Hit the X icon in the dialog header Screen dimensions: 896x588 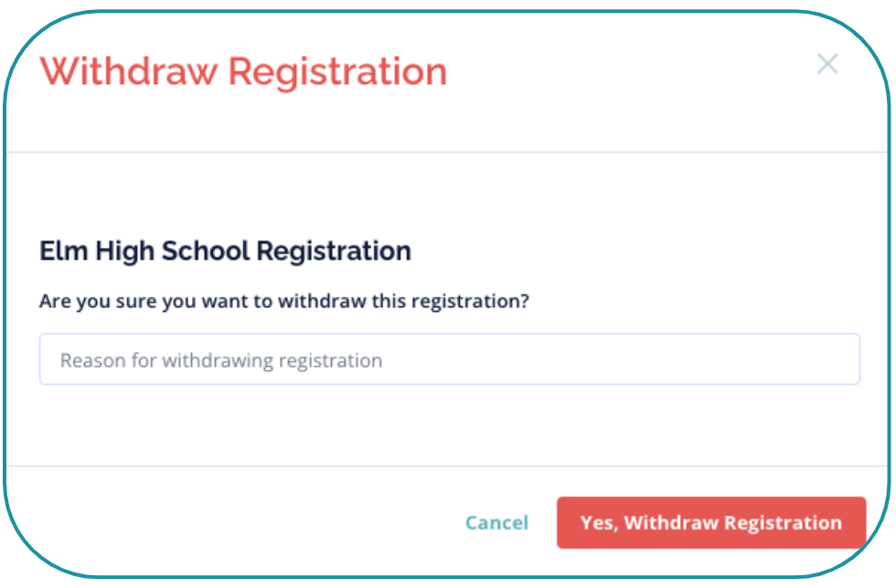point(827,64)
